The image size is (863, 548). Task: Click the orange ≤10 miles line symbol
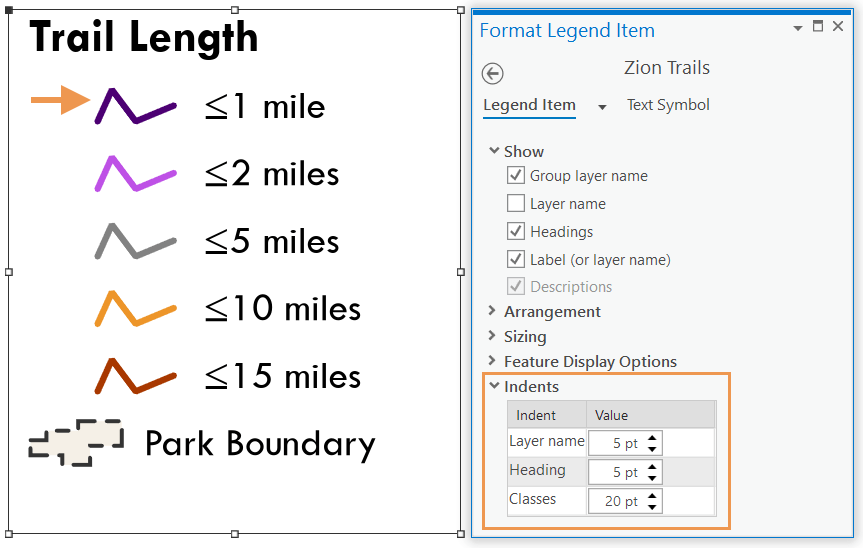click(x=135, y=309)
